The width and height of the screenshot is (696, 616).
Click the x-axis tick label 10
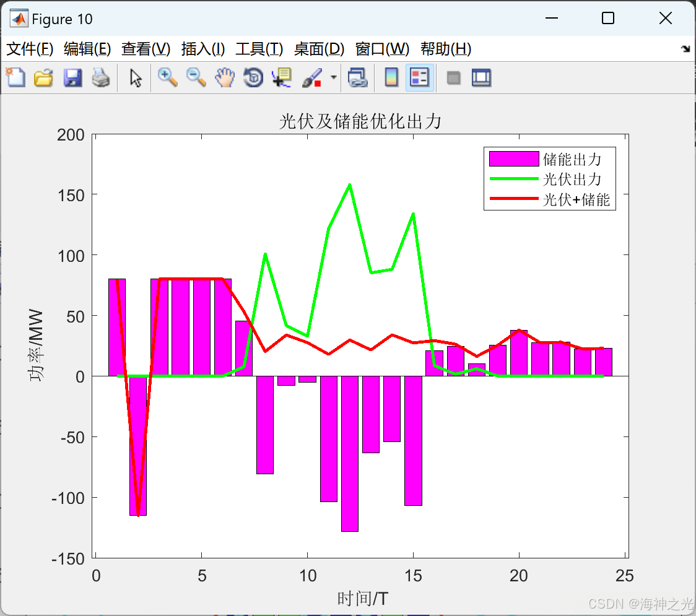[x=307, y=576]
